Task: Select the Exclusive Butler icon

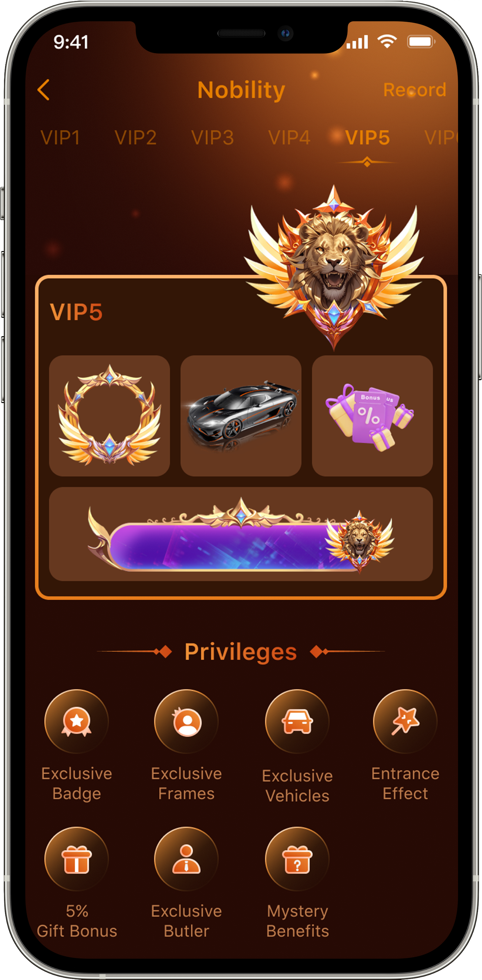Action: click(x=186, y=859)
